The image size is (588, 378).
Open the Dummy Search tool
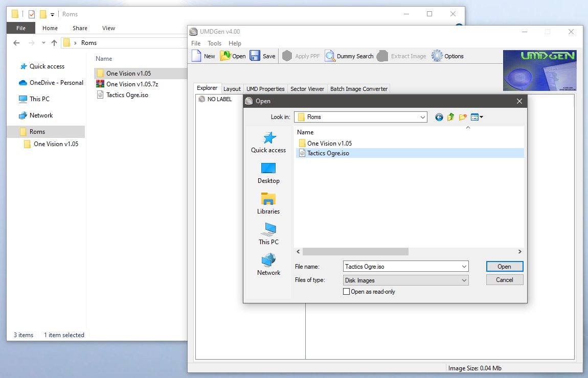[x=330, y=56]
